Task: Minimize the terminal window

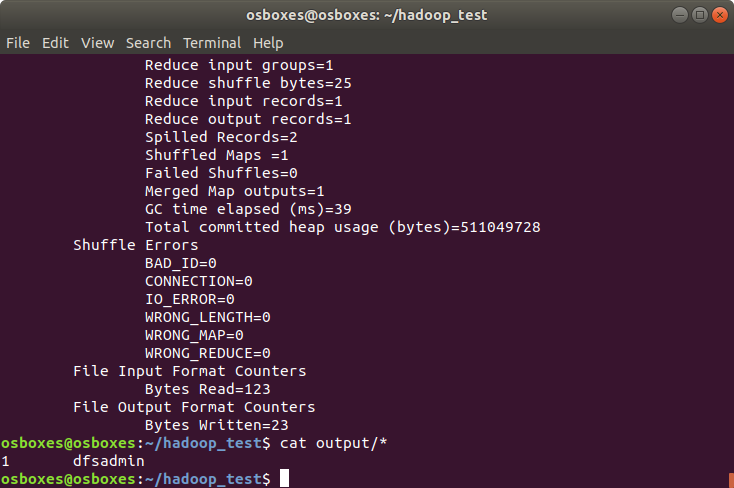Action: click(680, 15)
